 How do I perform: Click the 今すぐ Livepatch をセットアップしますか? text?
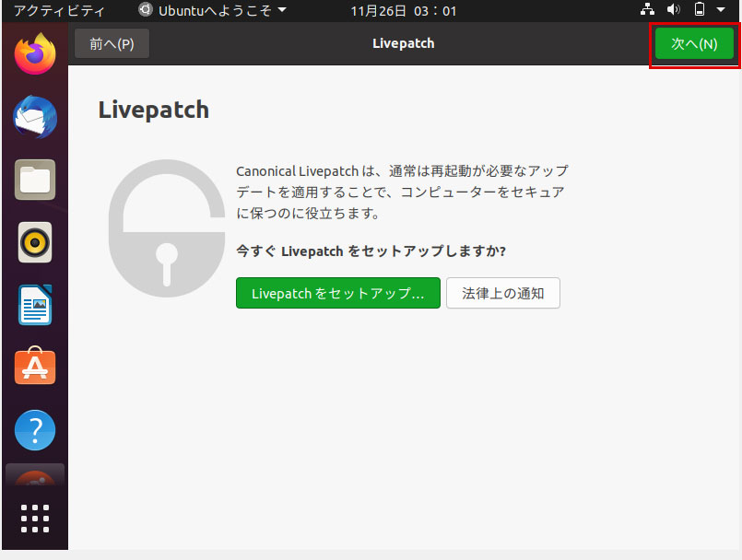pyautogui.click(x=371, y=251)
